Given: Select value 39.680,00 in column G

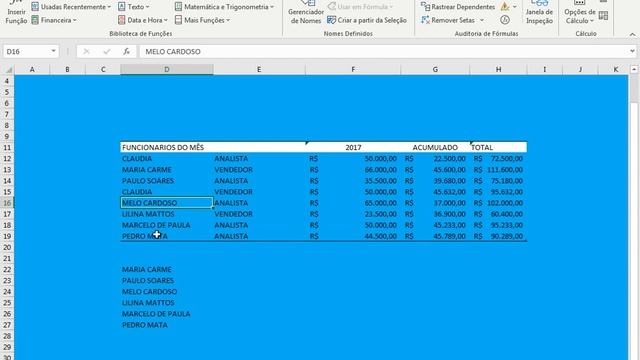Looking at the screenshot, I should click(x=435, y=181).
